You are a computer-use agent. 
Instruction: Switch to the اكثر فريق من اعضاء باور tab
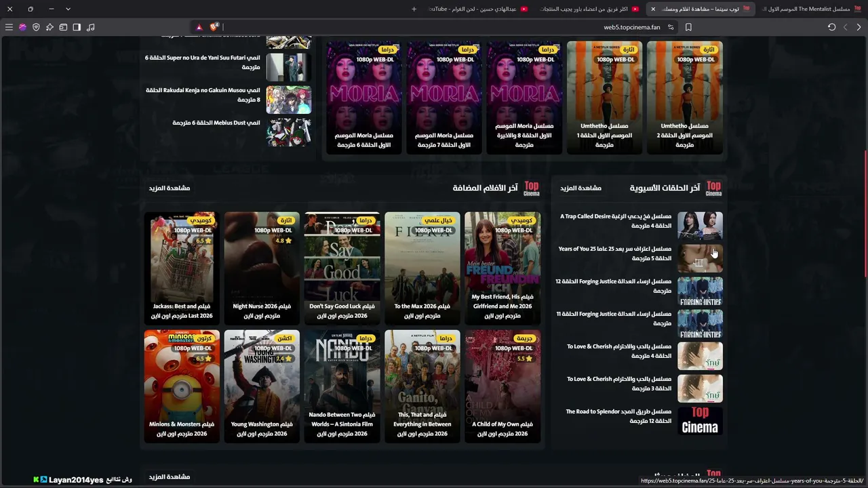590,9
